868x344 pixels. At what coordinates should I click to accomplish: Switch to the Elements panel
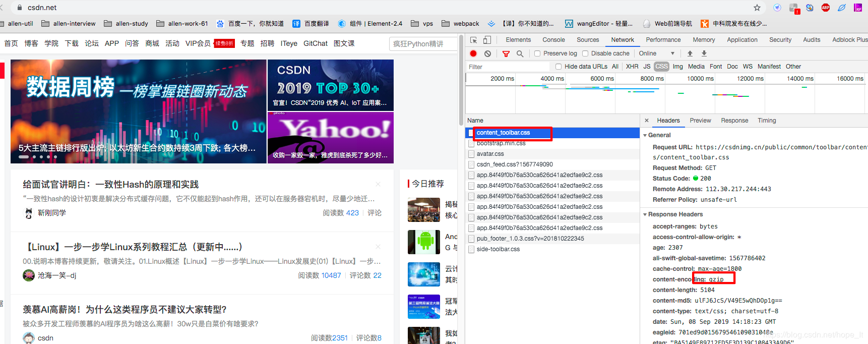point(518,40)
